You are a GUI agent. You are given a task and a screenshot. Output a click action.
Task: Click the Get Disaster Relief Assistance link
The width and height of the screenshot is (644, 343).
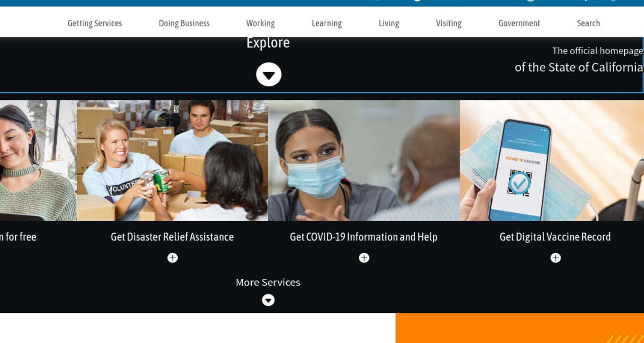point(172,237)
